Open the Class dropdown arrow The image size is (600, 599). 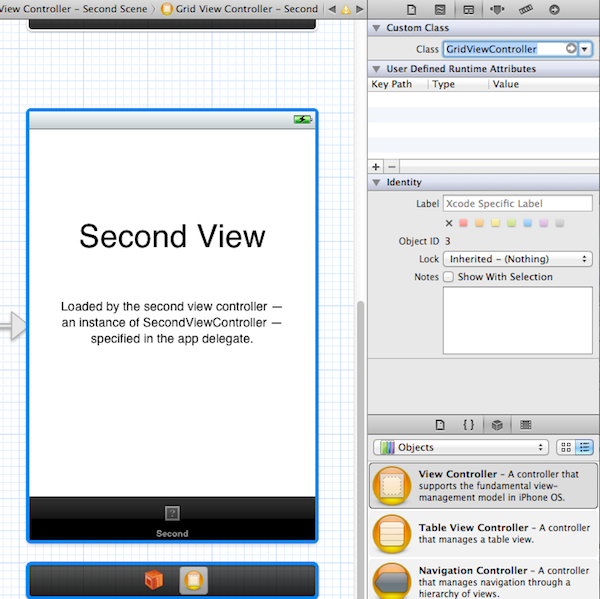pyautogui.click(x=585, y=49)
